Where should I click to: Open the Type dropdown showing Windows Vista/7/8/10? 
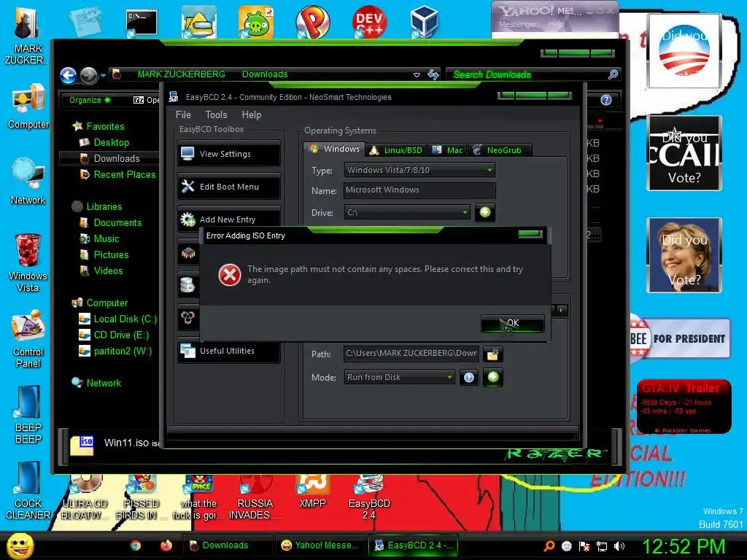point(419,170)
